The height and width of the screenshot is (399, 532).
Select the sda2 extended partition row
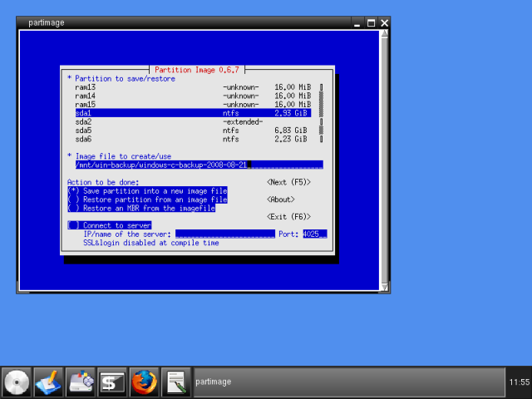(193, 122)
